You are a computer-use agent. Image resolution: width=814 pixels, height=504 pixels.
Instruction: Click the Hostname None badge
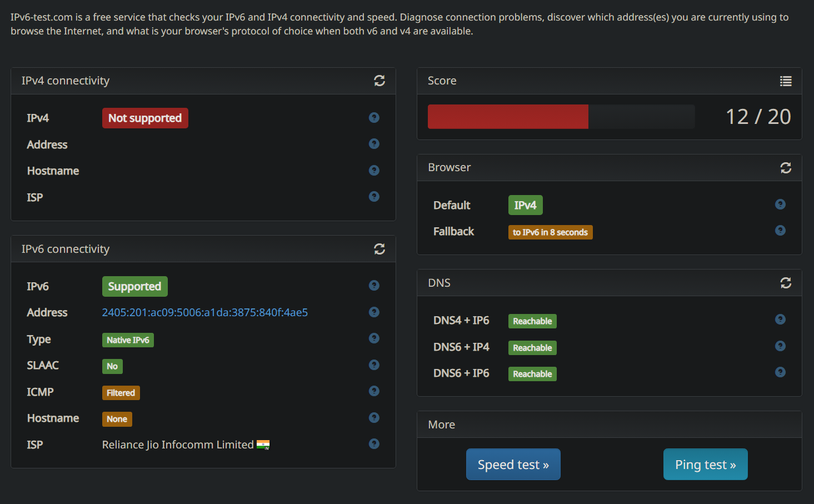(117, 419)
